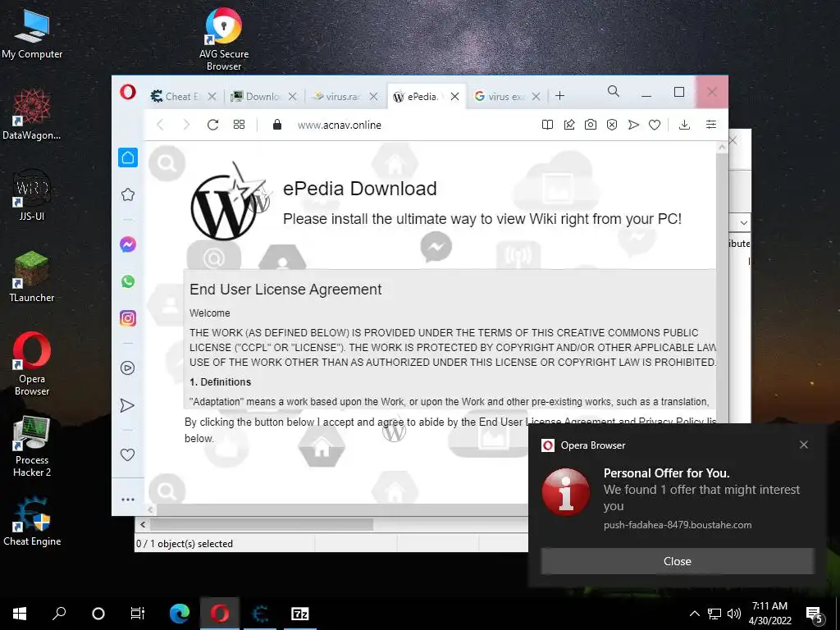
Task: Add page to bookmarks heart icon in address bar
Action: coord(655,125)
